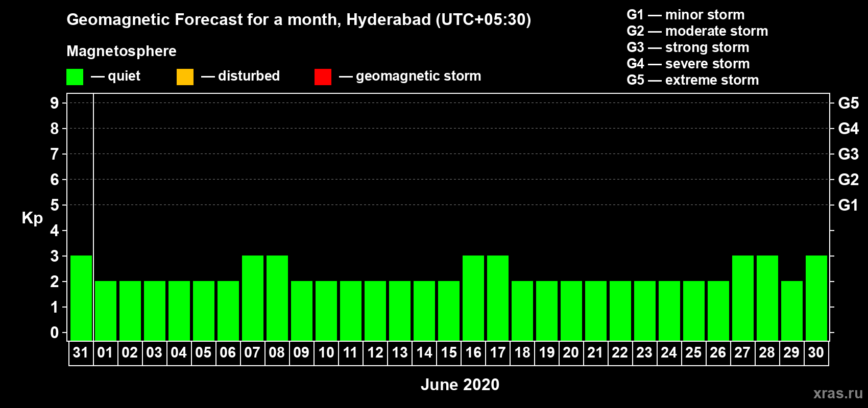Screen dimensions: 868x408
Task: Click date label 14 on the axis
Action: pyautogui.click(x=424, y=352)
